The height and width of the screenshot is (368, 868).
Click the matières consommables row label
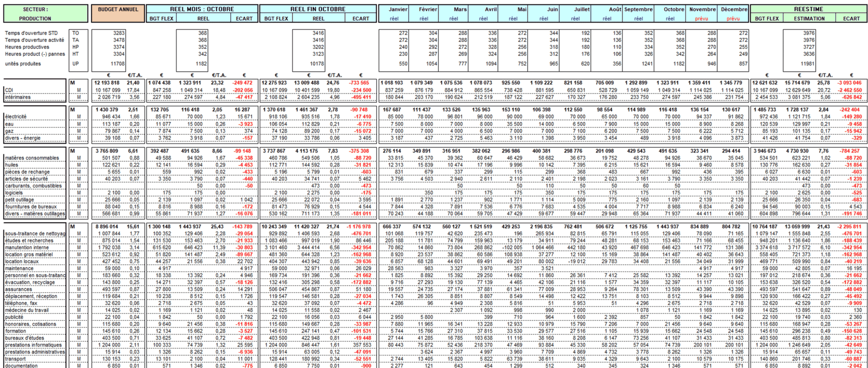[x=32, y=158]
